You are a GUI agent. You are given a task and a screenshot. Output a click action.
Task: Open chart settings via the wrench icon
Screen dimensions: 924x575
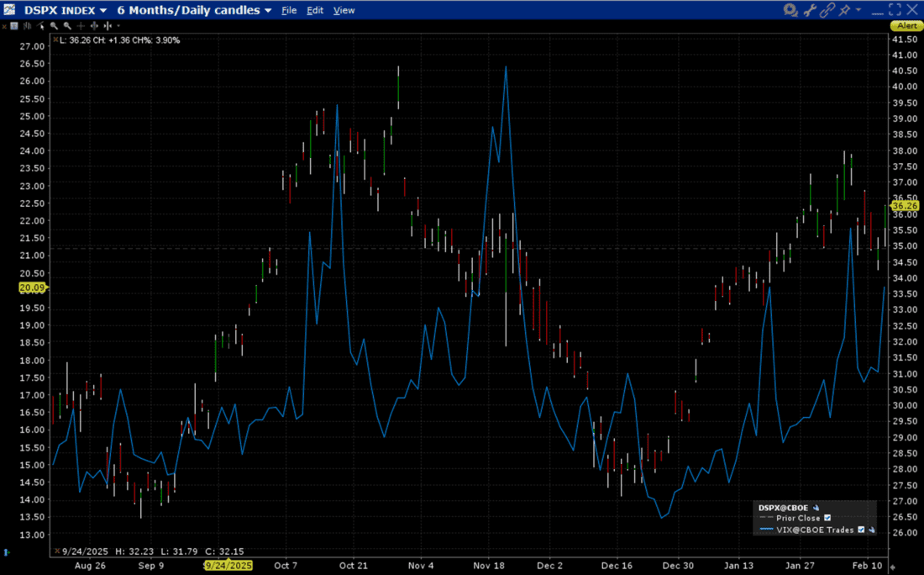point(811,10)
